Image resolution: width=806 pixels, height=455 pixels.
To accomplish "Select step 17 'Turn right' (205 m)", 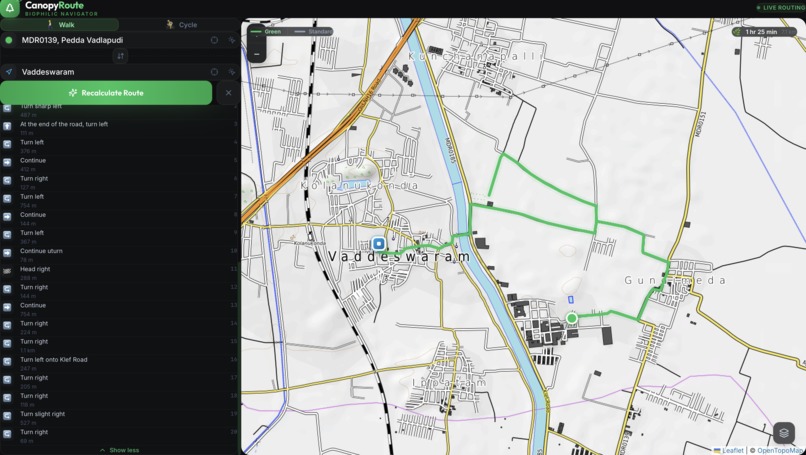I will (120, 381).
